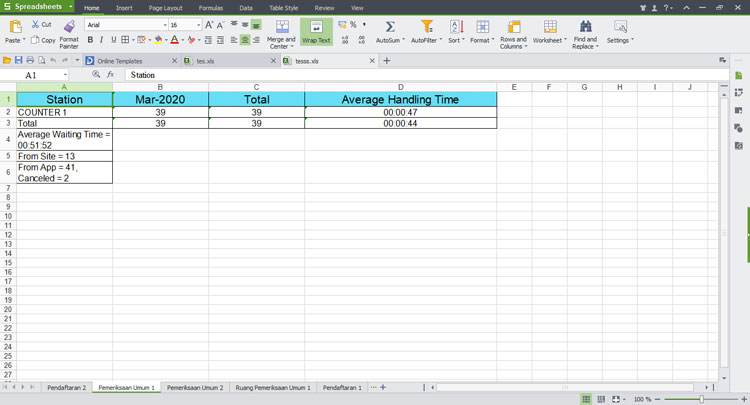This screenshot has width=750, height=405.
Task: Click the AutoSum sigma icon
Action: (390, 26)
